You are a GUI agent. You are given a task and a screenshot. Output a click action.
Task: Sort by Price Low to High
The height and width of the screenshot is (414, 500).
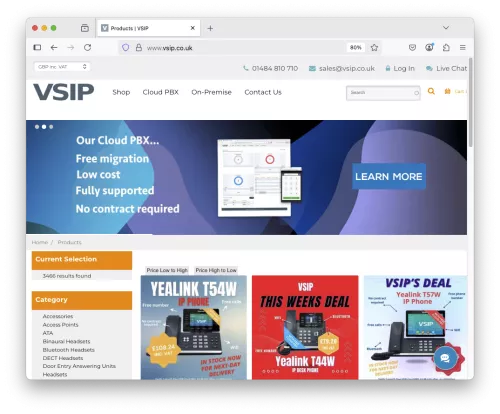pyautogui.click(x=167, y=270)
